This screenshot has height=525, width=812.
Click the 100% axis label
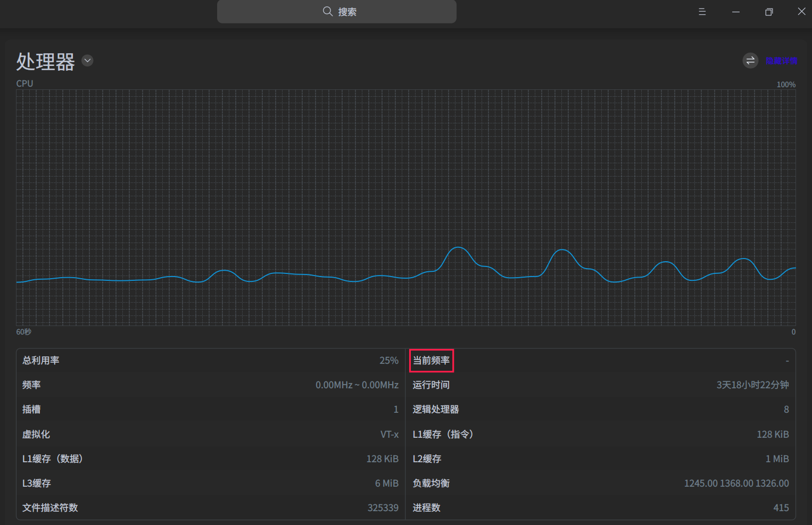pyautogui.click(x=786, y=85)
